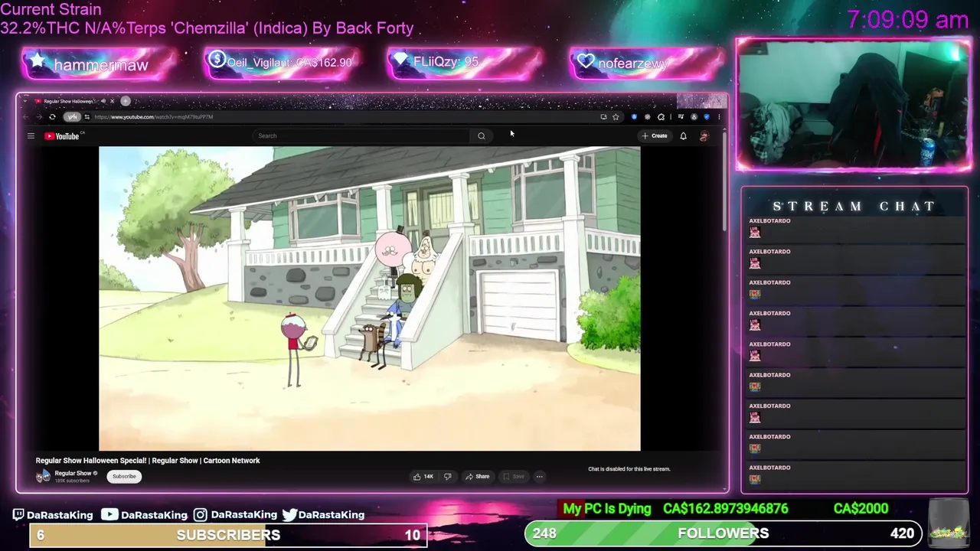980x551 pixels.
Task: Click the STREAM CHAT header
Action: tap(854, 207)
